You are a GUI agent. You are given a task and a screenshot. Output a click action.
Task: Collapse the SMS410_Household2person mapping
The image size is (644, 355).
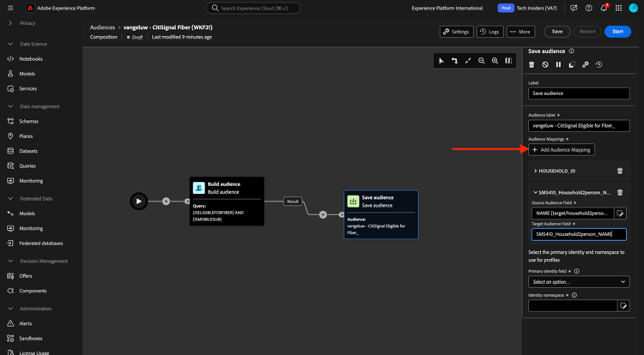(x=535, y=192)
